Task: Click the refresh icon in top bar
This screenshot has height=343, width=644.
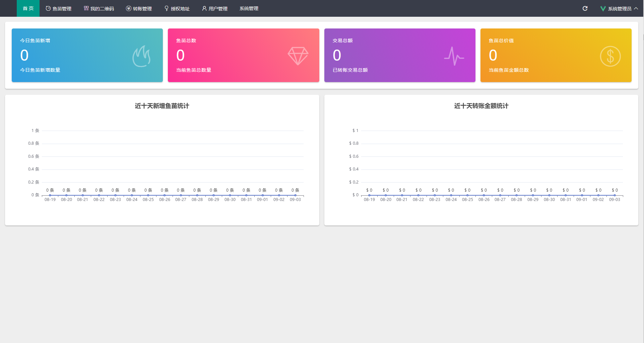Action: coord(585,8)
